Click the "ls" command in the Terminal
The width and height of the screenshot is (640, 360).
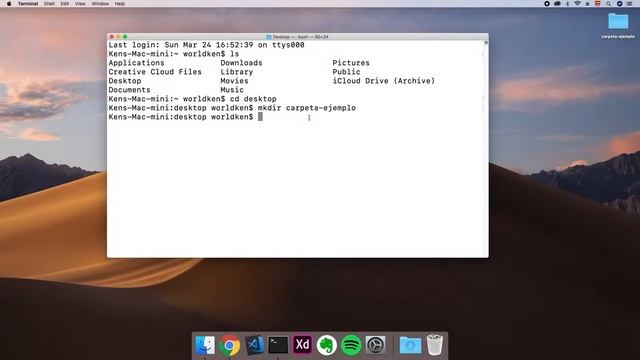coord(234,54)
